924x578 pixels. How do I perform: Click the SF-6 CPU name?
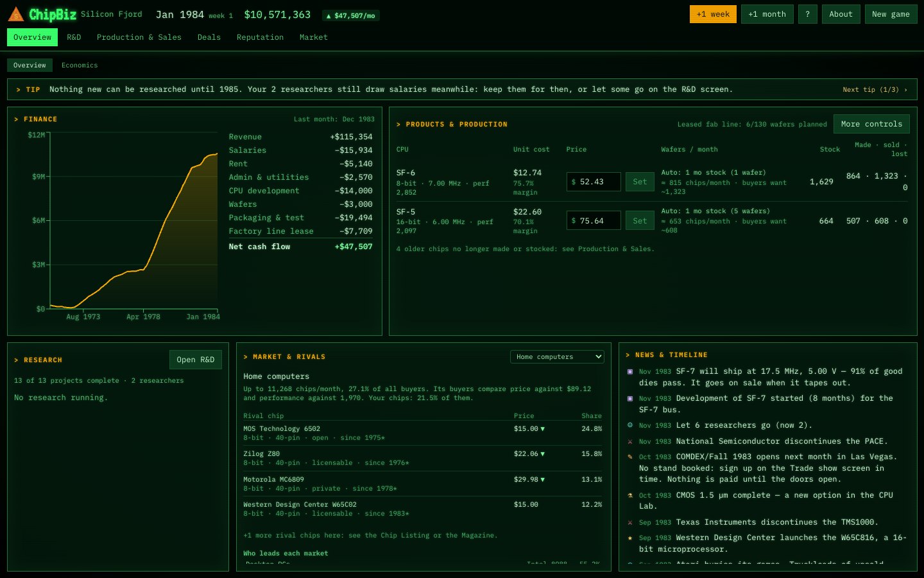pyautogui.click(x=406, y=173)
